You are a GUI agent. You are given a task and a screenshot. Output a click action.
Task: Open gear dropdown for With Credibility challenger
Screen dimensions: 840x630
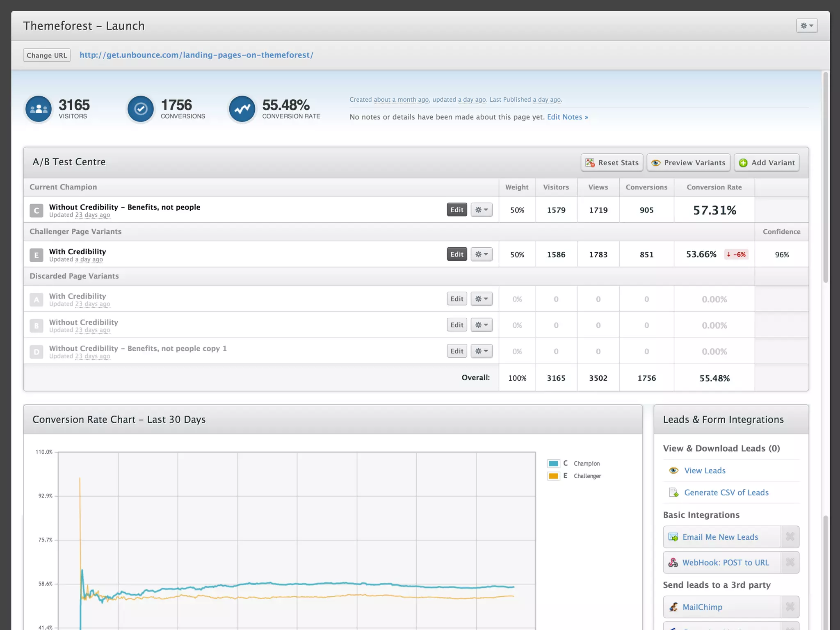pos(482,254)
